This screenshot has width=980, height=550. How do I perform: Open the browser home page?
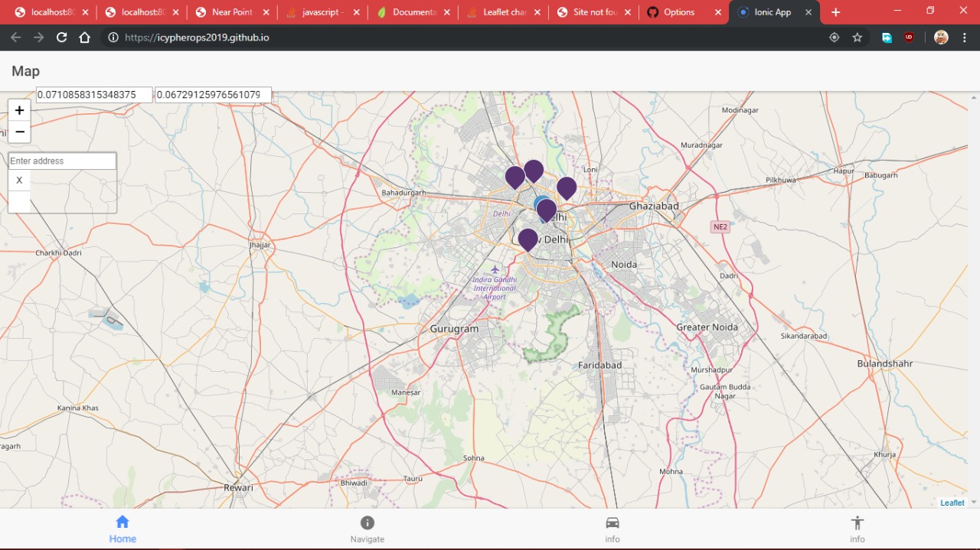tap(85, 37)
